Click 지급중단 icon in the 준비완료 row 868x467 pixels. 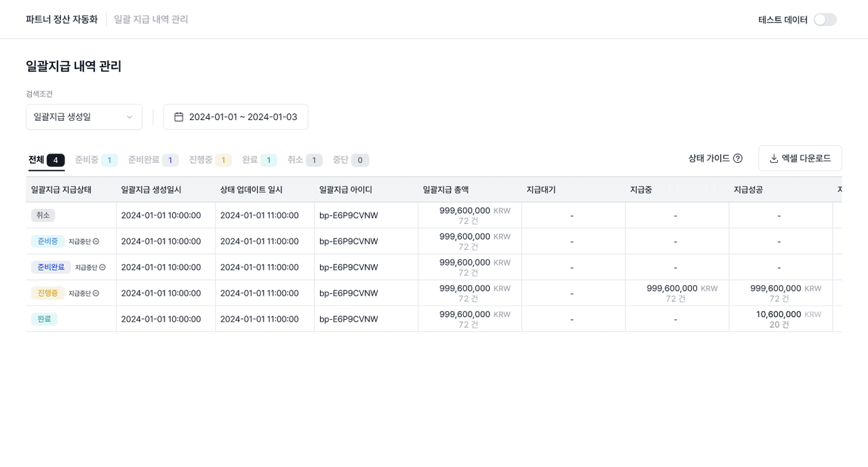tap(102, 267)
